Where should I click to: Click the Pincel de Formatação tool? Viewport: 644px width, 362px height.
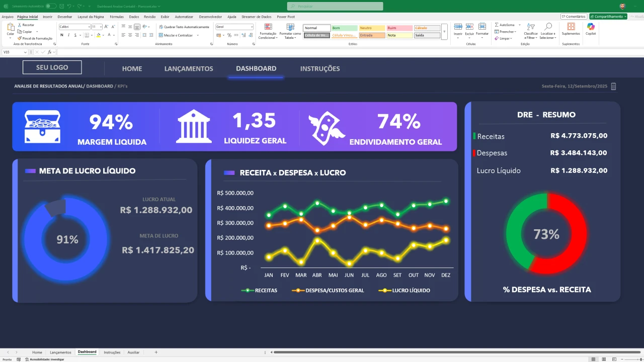coord(35,38)
